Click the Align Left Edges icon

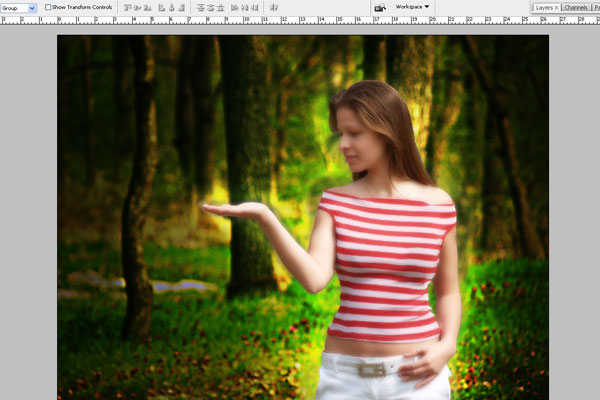[161, 7]
